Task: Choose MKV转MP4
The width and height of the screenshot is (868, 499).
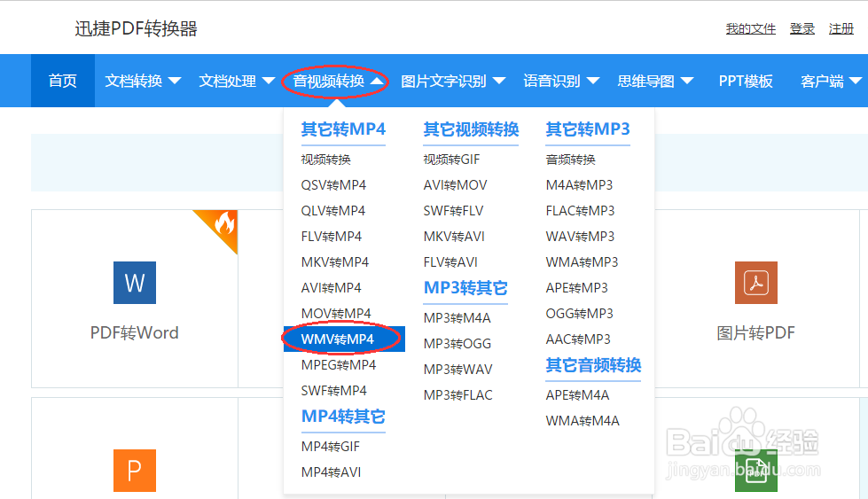Action: click(335, 262)
